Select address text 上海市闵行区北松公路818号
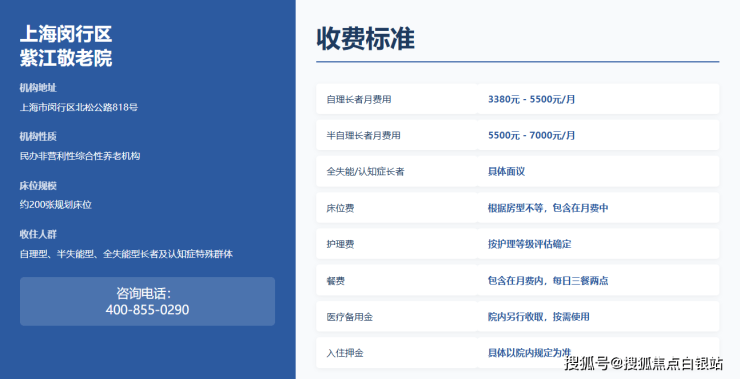The image size is (740, 379). (x=79, y=107)
